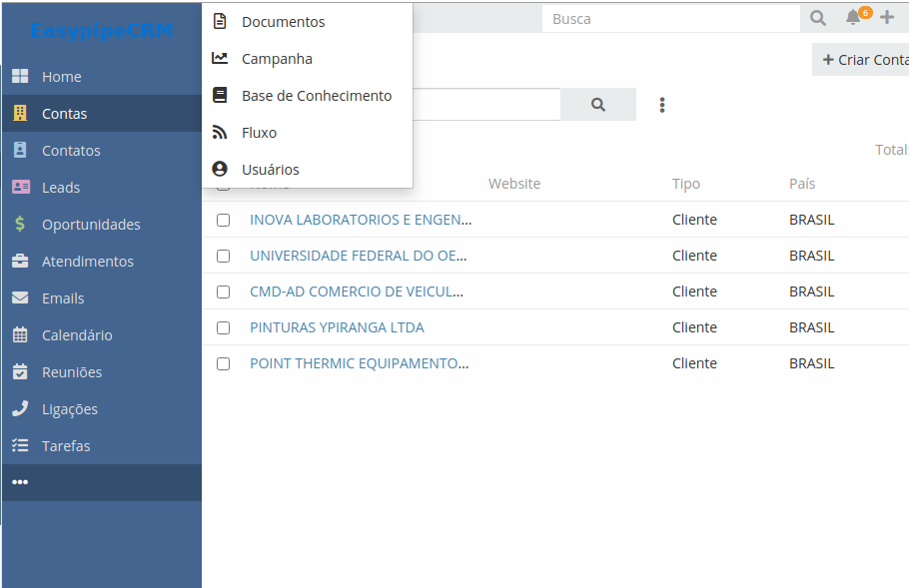This screenshot has height=588, width=909.
Task: Click the Fluxo RSS feed icon
Action: tap(220, 132)
